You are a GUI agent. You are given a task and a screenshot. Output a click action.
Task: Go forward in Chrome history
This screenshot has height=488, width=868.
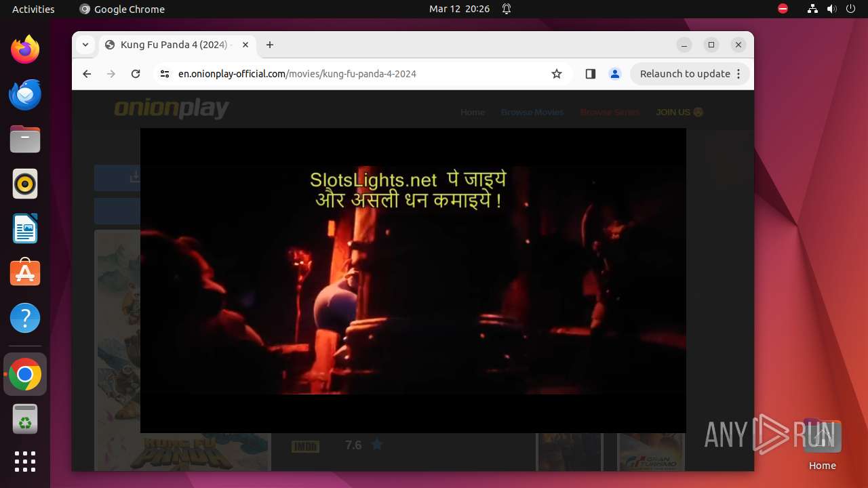point(111,74)
